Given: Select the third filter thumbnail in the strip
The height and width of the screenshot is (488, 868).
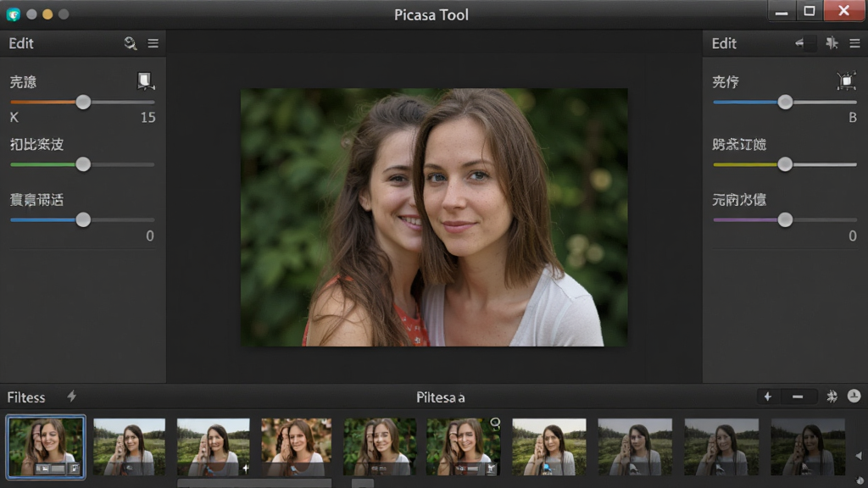Looking at the screenshot, I should click(x=213, y=447).
